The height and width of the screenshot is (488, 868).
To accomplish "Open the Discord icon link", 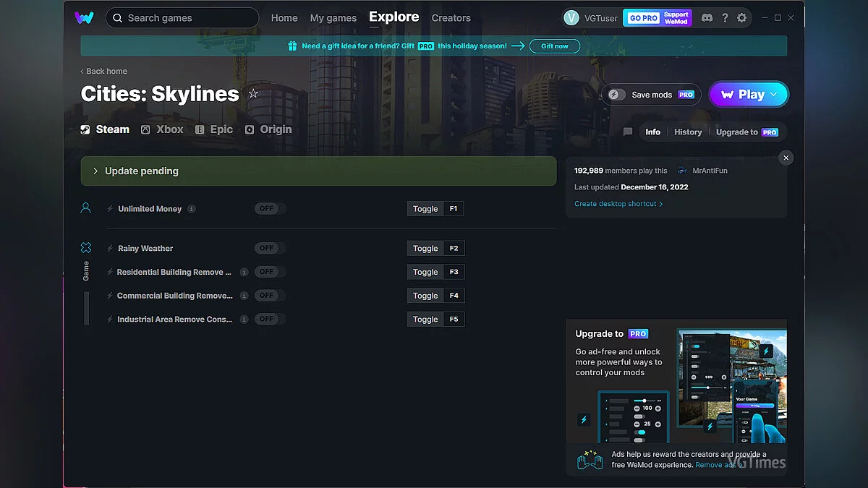I will click(707, 18).
